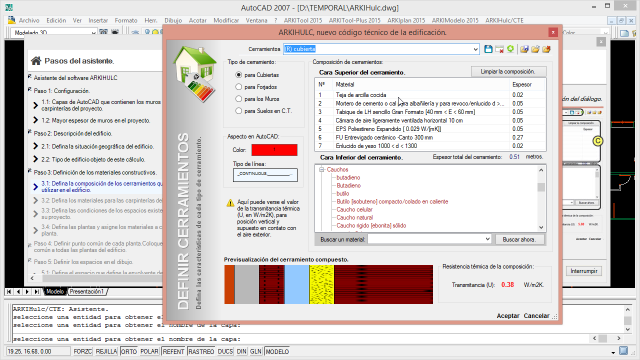The width and height of the screenshot is (640, 360).
Task: Toggle REFENT object snap in status bar
Action: tap(173, 351)
